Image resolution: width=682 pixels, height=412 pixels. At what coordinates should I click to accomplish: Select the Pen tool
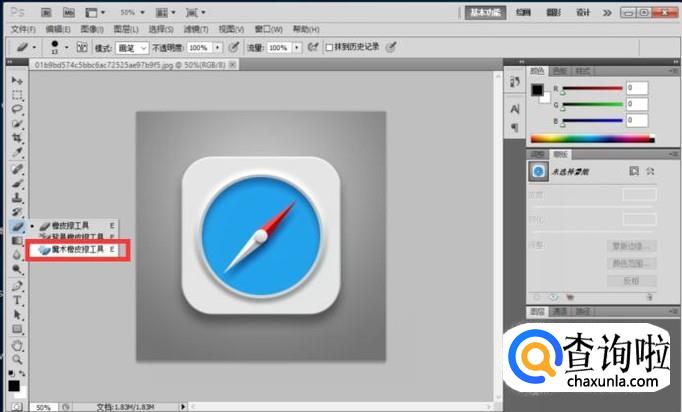17,286
